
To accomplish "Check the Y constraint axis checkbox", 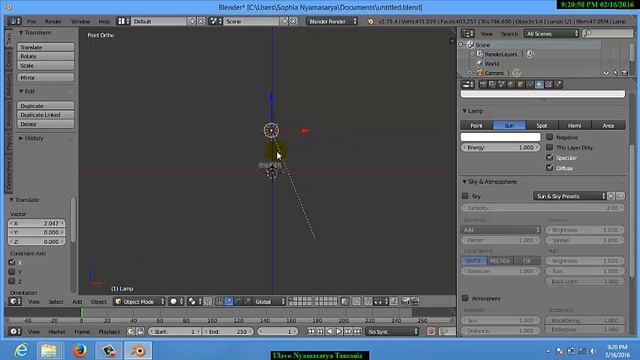I will click(x=12, y=272).
